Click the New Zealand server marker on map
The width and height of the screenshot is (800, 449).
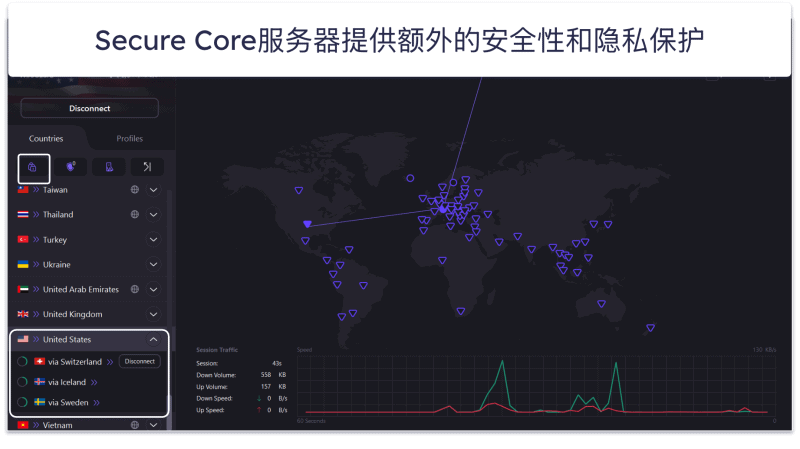coord(651,328)
